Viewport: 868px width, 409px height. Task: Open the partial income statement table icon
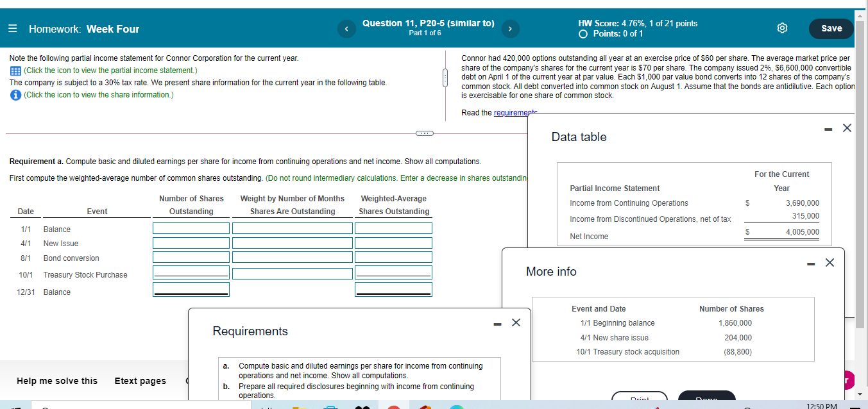(15, 70)
